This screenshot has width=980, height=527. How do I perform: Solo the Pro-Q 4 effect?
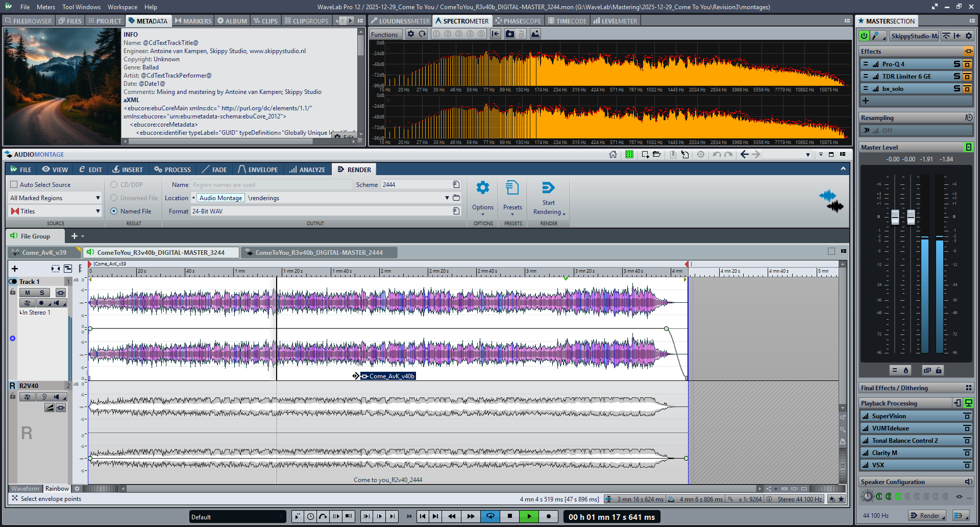pos(957,64)
